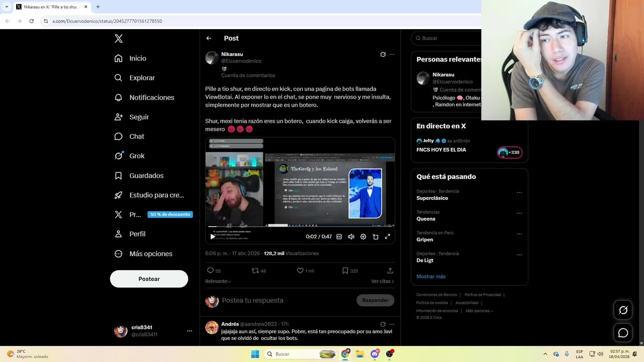
Task: Close the Nikarasu en X tab
Action: [x=86, y=7]
